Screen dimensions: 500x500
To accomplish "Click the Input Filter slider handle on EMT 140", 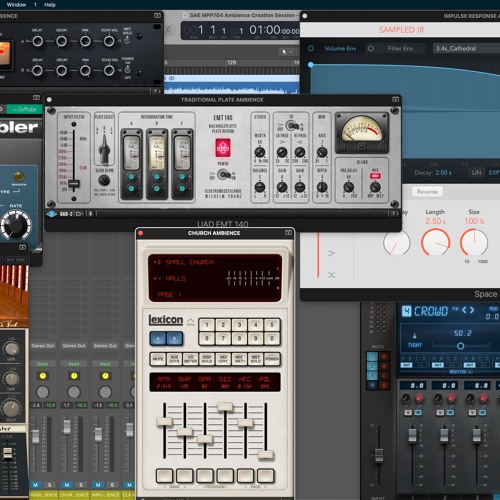I will (x=73, y=183).
